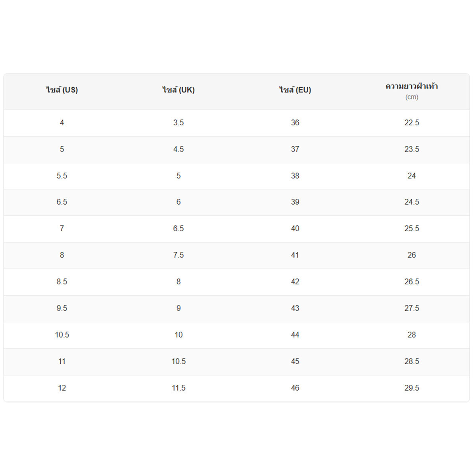Click the 27.5 cm foot length cell
This screenshot has width=476, height=476.
[x=412, y=309]
